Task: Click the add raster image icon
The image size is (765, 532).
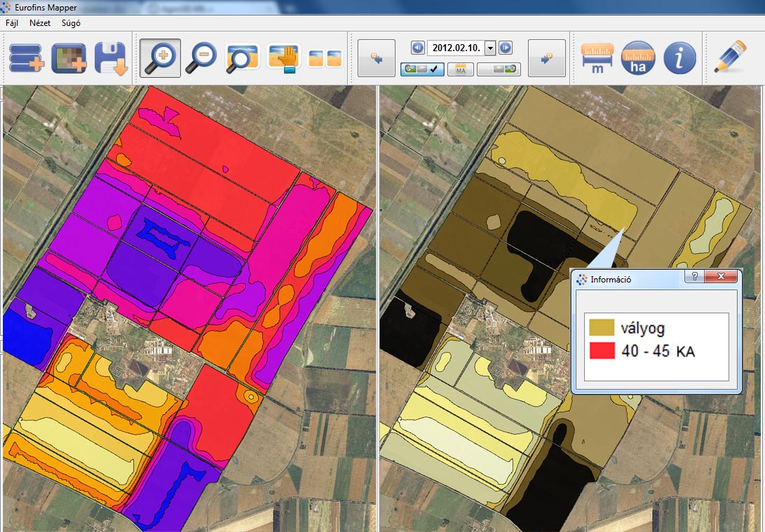Action: 68,58
